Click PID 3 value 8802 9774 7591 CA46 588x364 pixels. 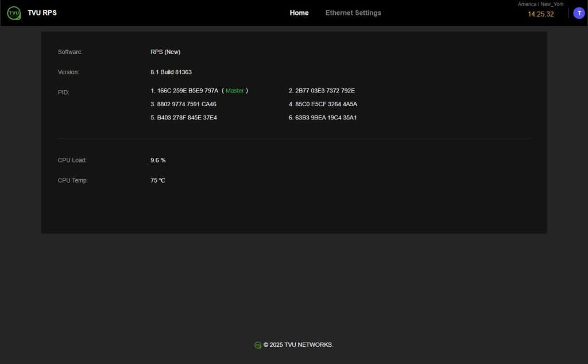(x=187, y=104)
